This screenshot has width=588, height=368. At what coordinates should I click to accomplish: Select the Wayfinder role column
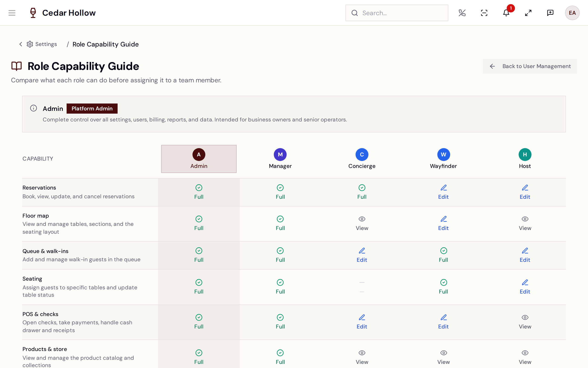click(x=444, y=159)
